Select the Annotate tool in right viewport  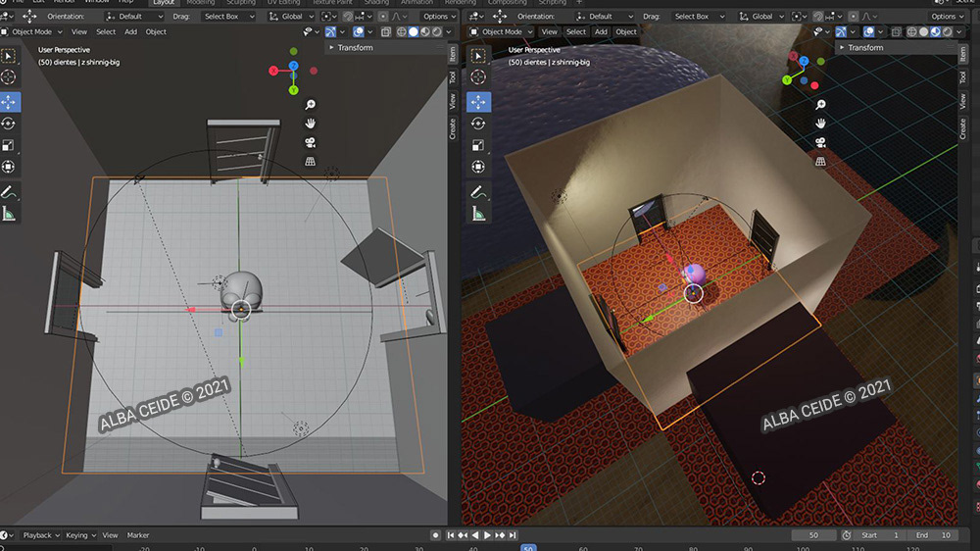pyautogui.click(x=479, y=192)
